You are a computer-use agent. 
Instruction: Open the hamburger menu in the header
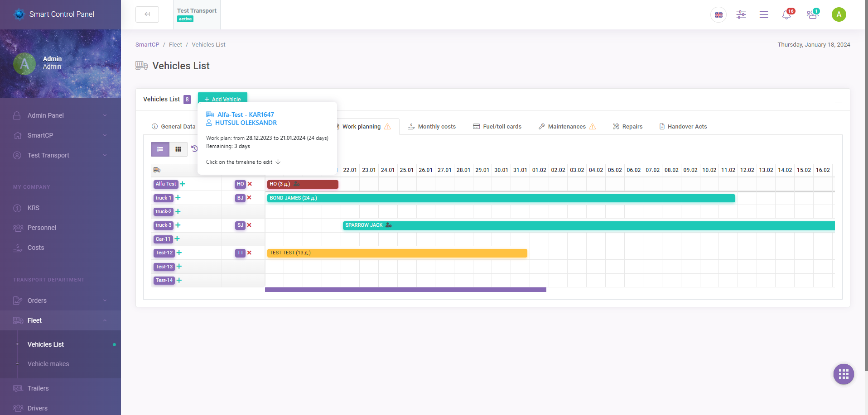764,14
